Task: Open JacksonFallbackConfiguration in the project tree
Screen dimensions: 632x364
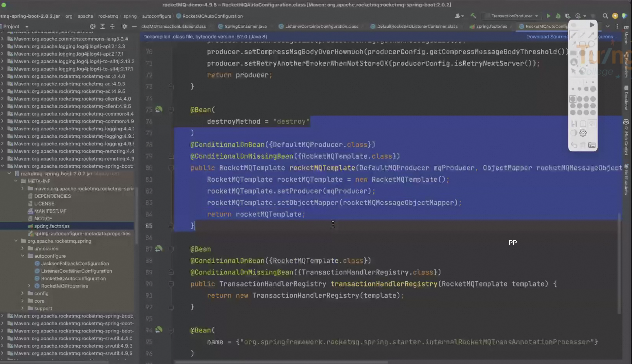Action: coord(75,263)
